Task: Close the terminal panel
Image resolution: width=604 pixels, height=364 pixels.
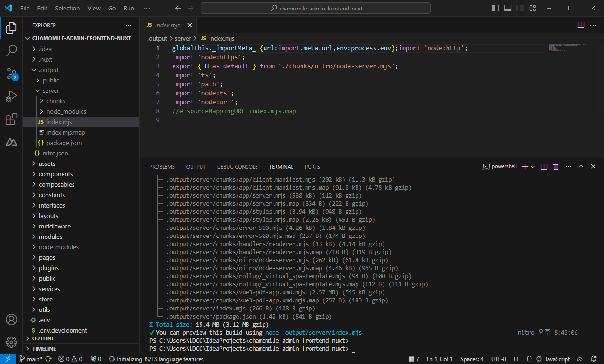Action: pos(593,167)
